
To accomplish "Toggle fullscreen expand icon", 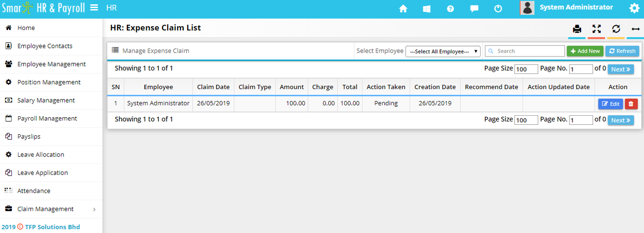I will pos(597,29).
